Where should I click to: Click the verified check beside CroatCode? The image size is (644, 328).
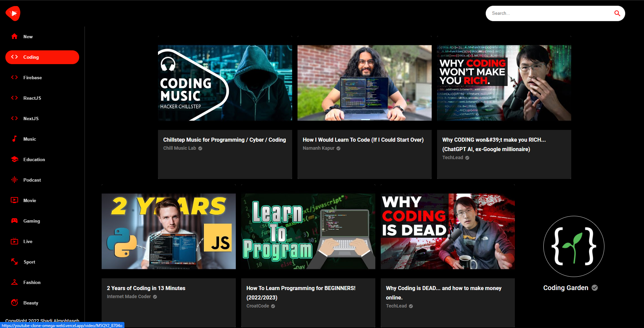click(x=273, y=306)
